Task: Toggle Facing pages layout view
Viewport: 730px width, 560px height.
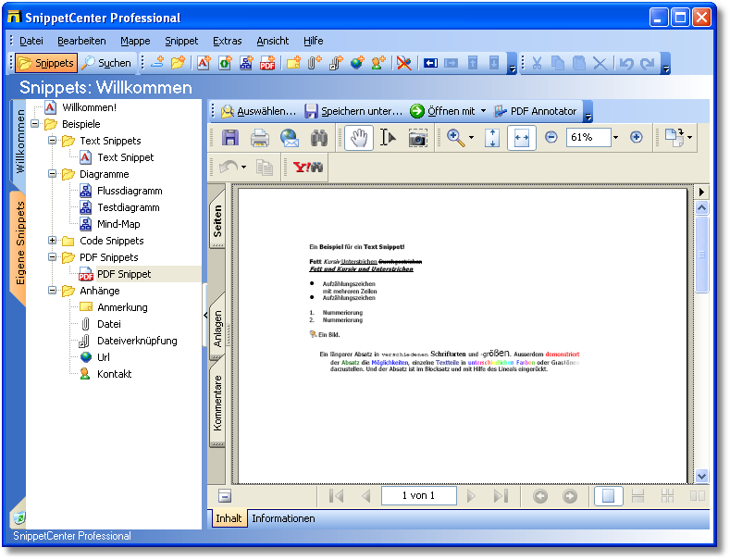Action: 697,496
